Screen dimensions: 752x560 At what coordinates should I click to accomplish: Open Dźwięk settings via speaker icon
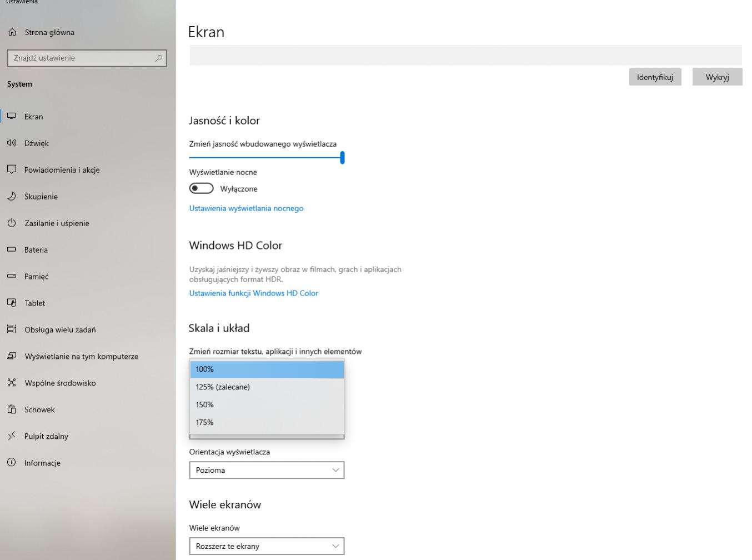click(x=12, y=143)
